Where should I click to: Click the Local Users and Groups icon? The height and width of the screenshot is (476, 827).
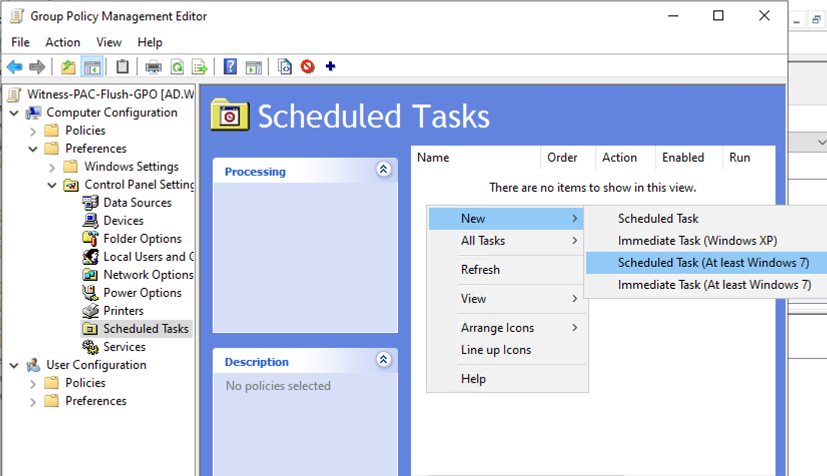point(90,257)
